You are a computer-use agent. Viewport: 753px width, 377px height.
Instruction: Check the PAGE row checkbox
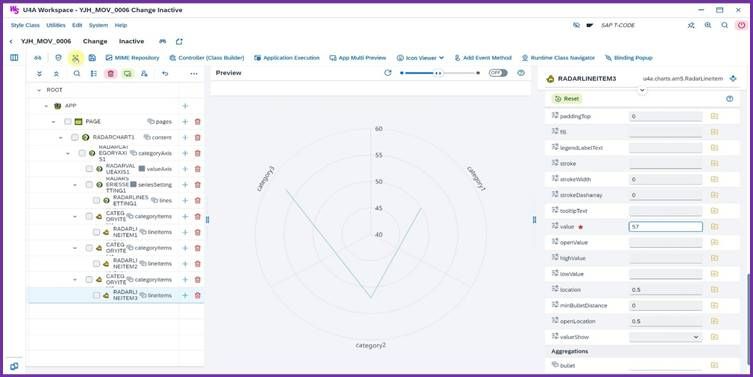(68, 122)
